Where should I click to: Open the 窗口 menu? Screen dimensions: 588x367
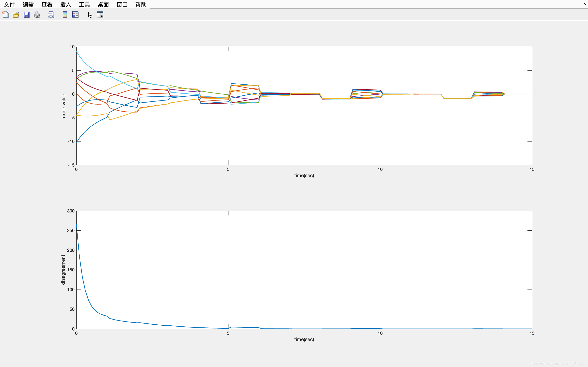click(122, 4)
